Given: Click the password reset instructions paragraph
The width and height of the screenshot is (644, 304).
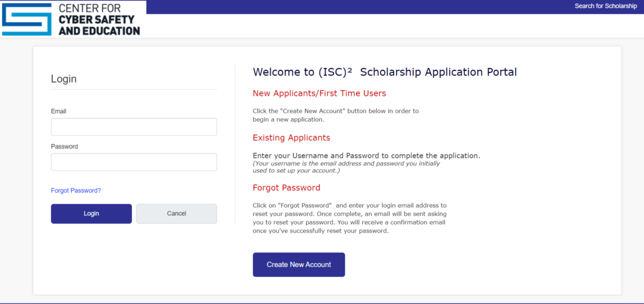Looking at the screenshot, I should tap(350, 218).
